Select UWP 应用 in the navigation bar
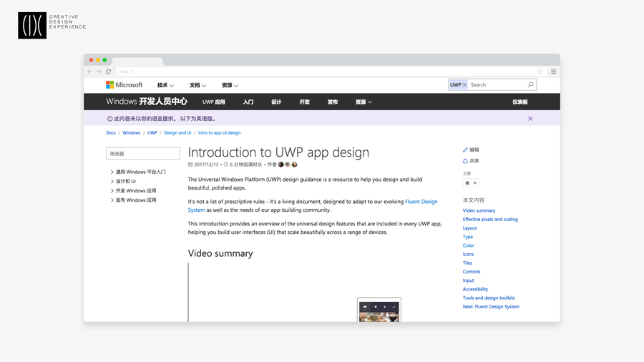 pyautogui.click(x=213, y=102)
